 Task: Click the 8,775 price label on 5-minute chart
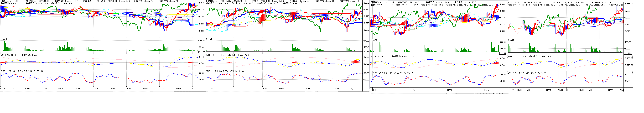coord(201,10)
